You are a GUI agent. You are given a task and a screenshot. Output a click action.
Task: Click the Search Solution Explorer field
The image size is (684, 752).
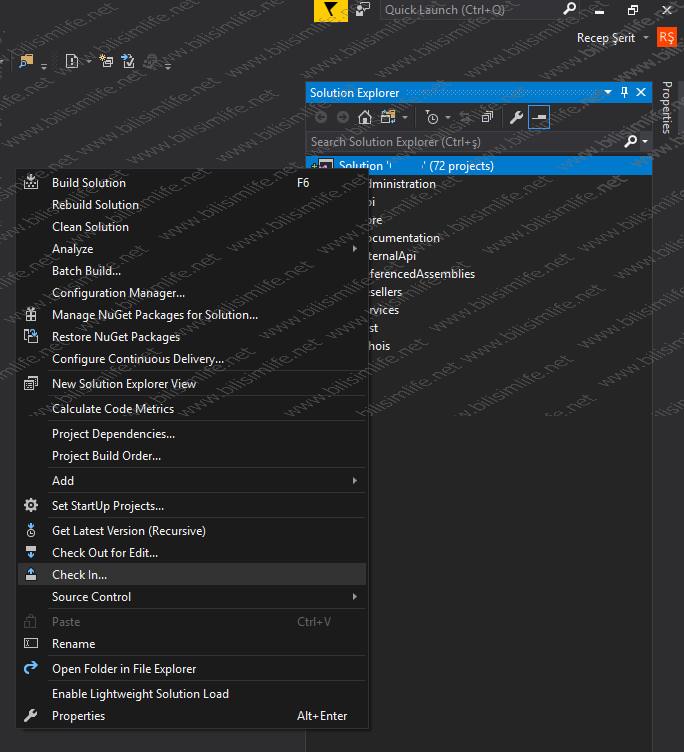(465, 141)
